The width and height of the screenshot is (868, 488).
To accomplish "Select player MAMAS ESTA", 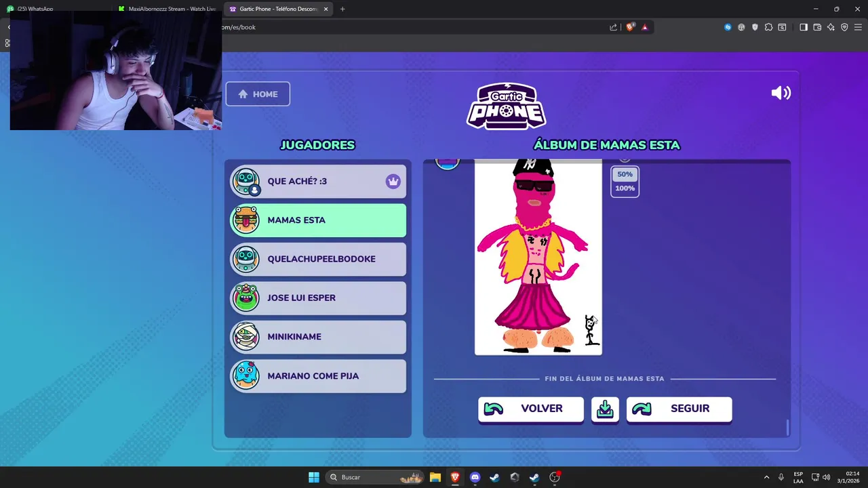I will coord(318,220).
